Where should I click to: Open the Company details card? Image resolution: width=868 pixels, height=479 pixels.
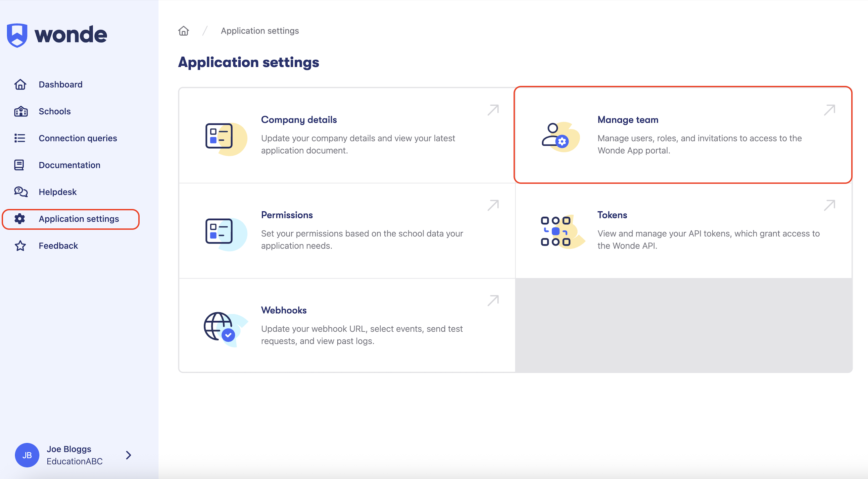(347, 136)
